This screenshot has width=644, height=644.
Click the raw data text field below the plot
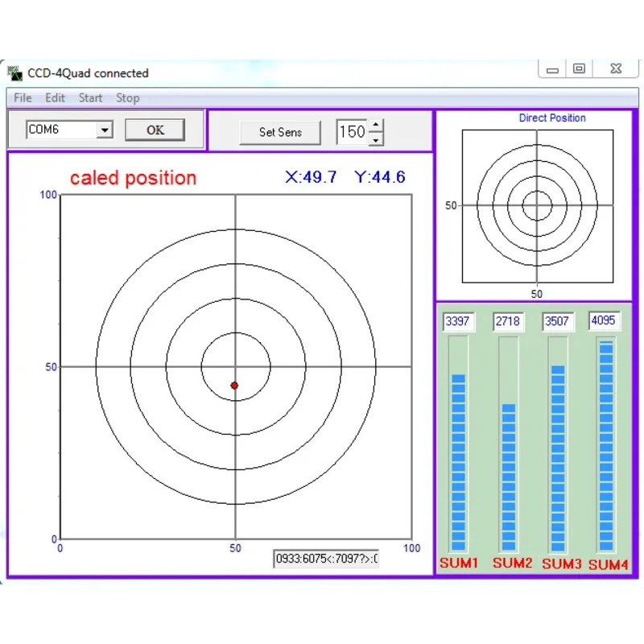[x=326, y=559]
